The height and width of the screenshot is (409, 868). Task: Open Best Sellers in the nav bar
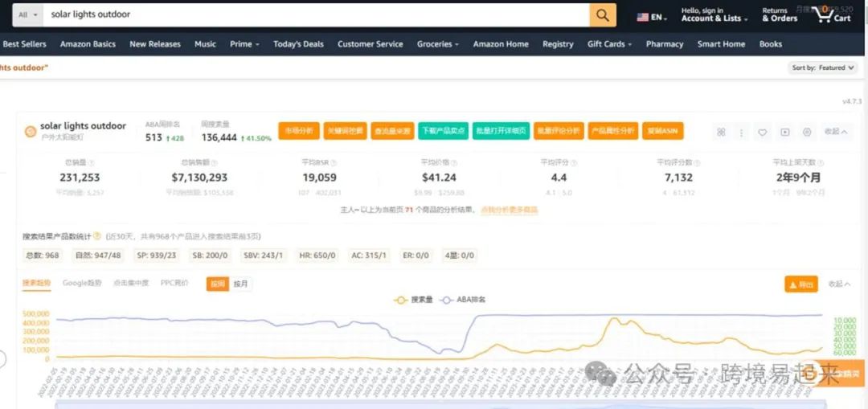(24, 44)
